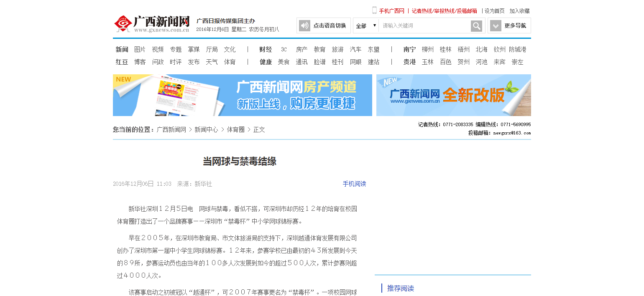Click the 房产频道 新版上线 banner
The image size is (644, 296).
[x=243, y=95]
